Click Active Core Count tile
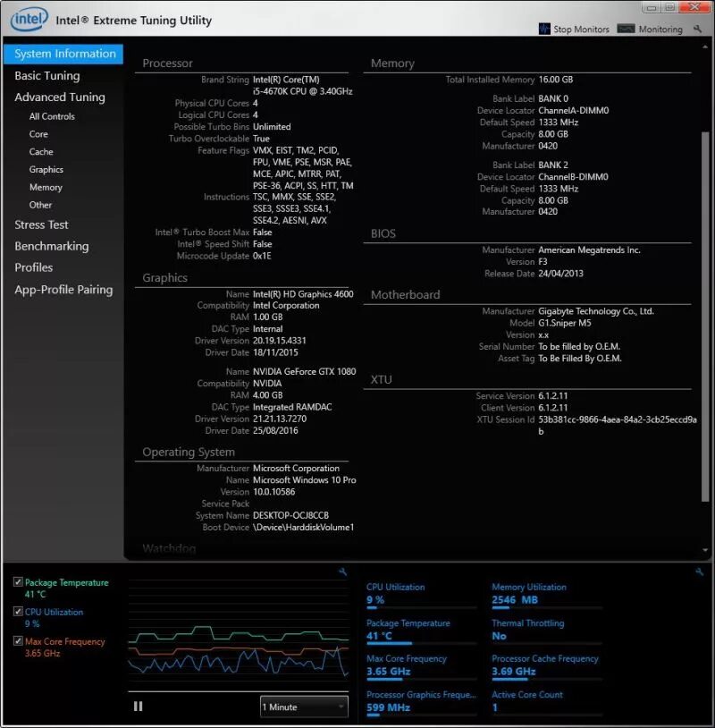 [547, 703]
